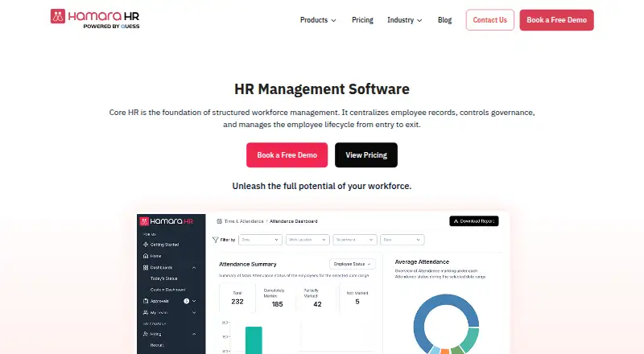Screen dimensions: 644x354
Task: Select Custom Dashboard in the sidebar
Action: [x=167, y=290]
